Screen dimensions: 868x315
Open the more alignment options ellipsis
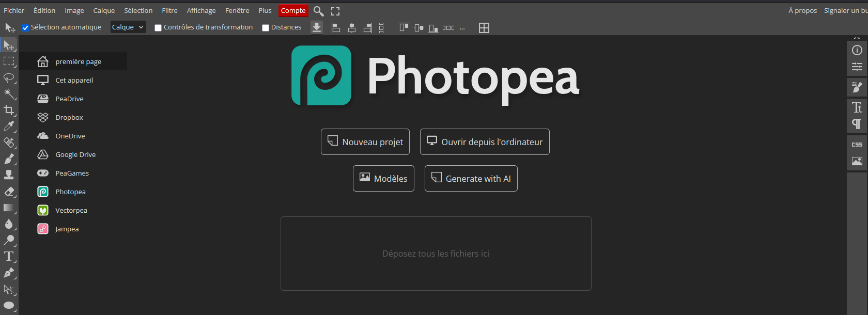[462, 28]
